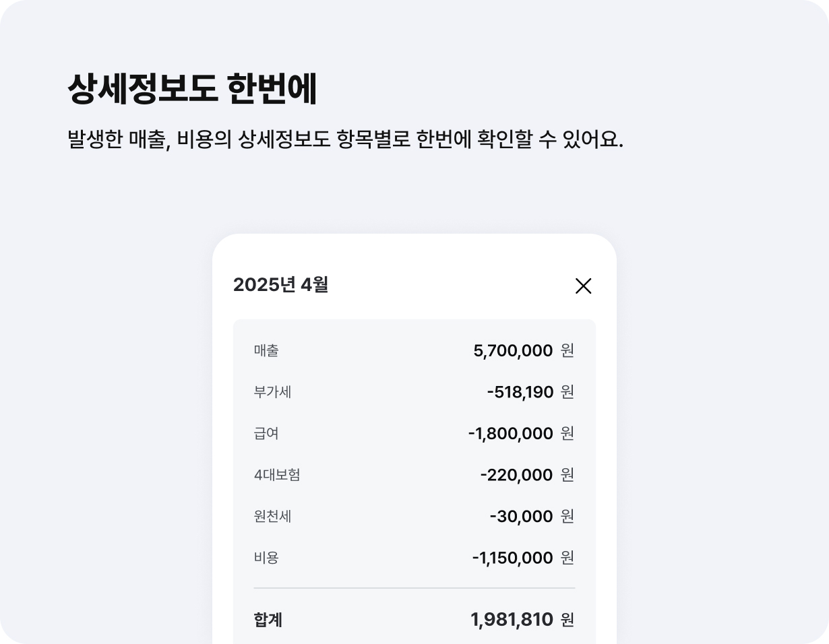Click the divider line above 합계

[x=414, y=588]
